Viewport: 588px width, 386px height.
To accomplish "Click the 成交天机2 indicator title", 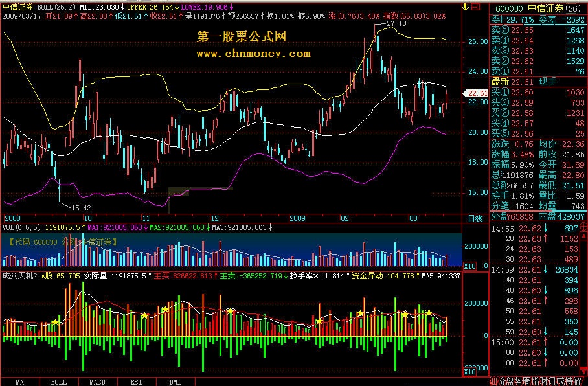I will 20,276.
